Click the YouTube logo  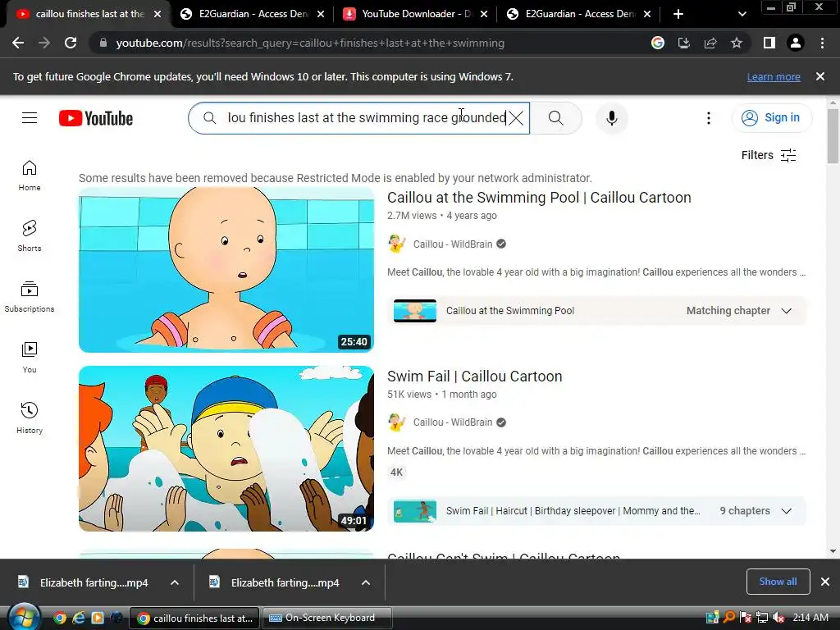click(96, 118)
